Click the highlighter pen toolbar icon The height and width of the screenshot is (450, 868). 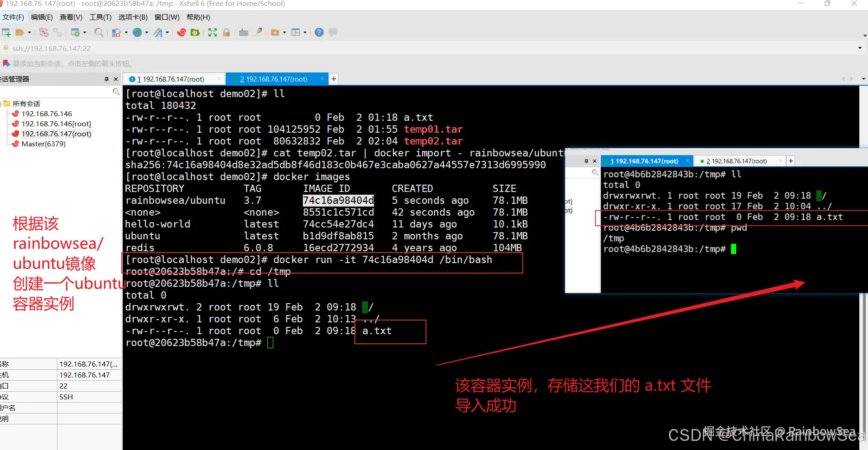click(x=258, y=32)
